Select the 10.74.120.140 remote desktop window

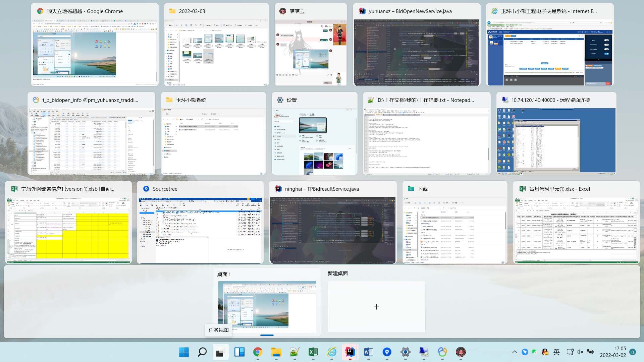coord(556,133)
